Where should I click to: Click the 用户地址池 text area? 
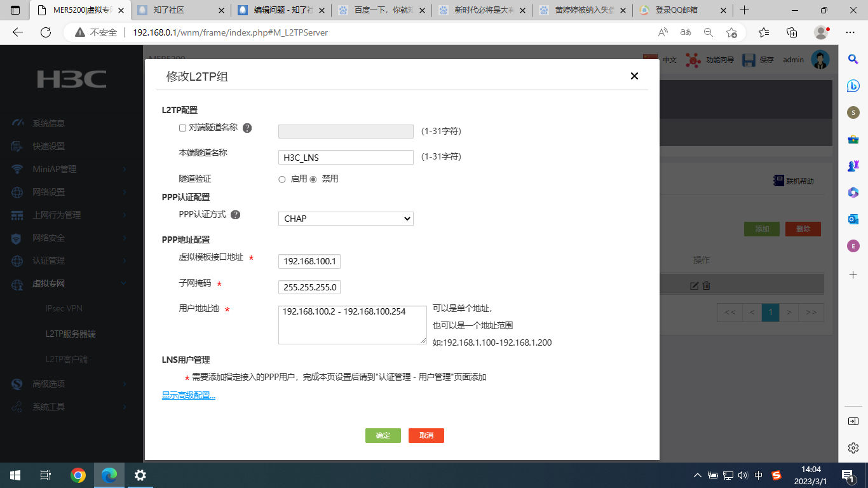tap(353, 325)
